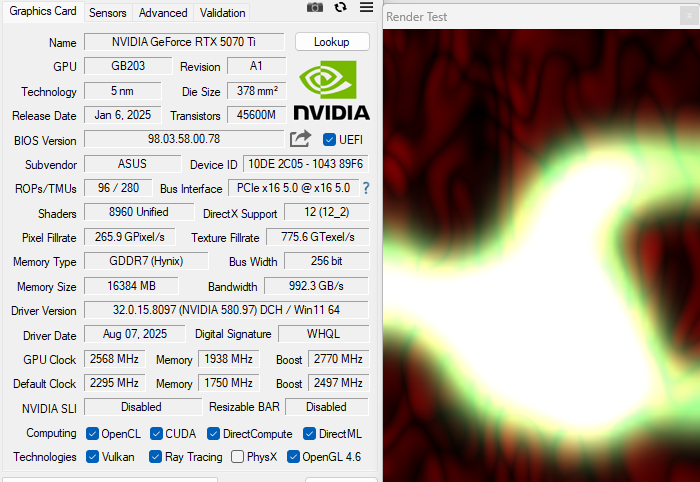
Task: Click the Render Test animation canvas
Action: coord(542,255)
